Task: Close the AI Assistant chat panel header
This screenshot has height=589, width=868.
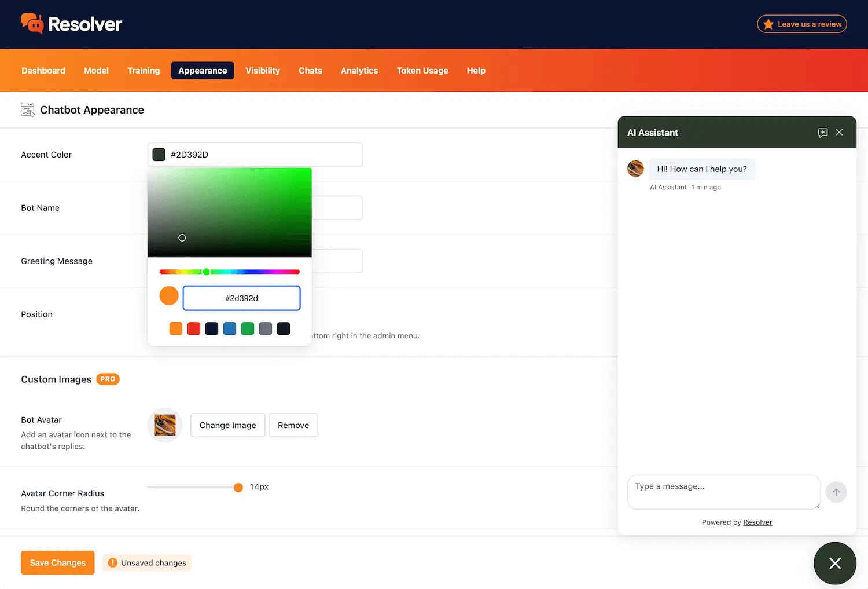Action: 839,133
